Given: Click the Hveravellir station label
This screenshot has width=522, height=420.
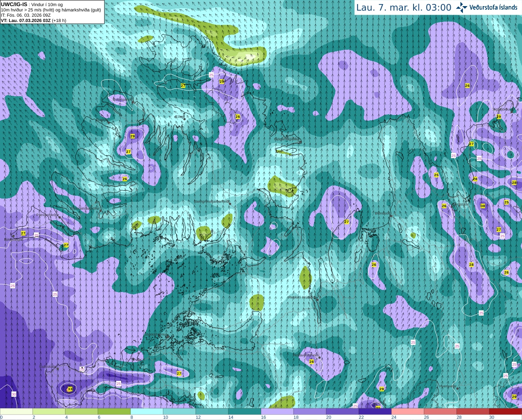Looking at the screenshot, I should coord(447,386).
